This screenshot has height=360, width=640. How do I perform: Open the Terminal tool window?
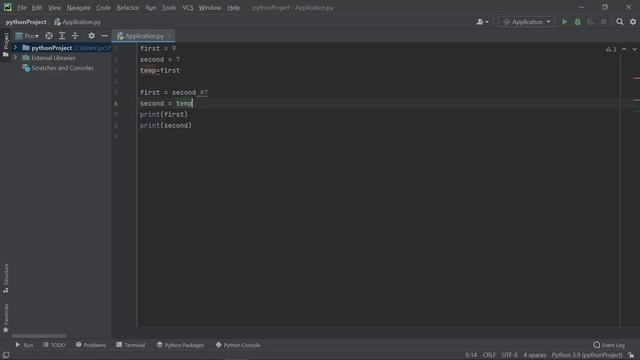pyautogui.click(x=131, y=345)
